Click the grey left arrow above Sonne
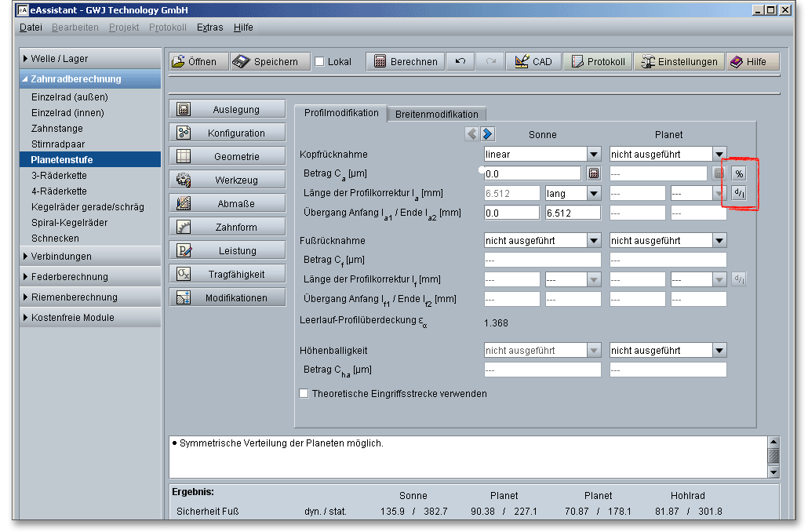The image size is (808, 532). (x=471, y=134)
